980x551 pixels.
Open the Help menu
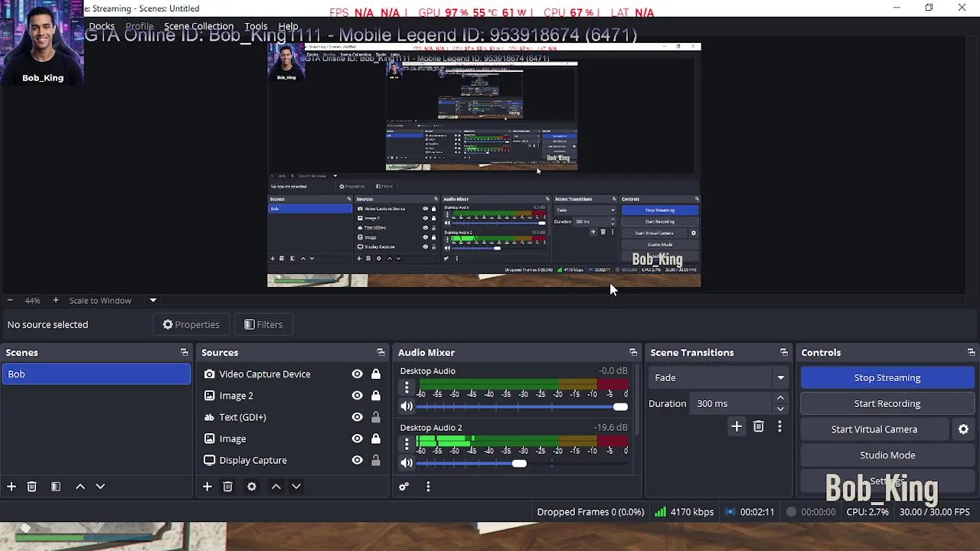click(x=288, y=26)
